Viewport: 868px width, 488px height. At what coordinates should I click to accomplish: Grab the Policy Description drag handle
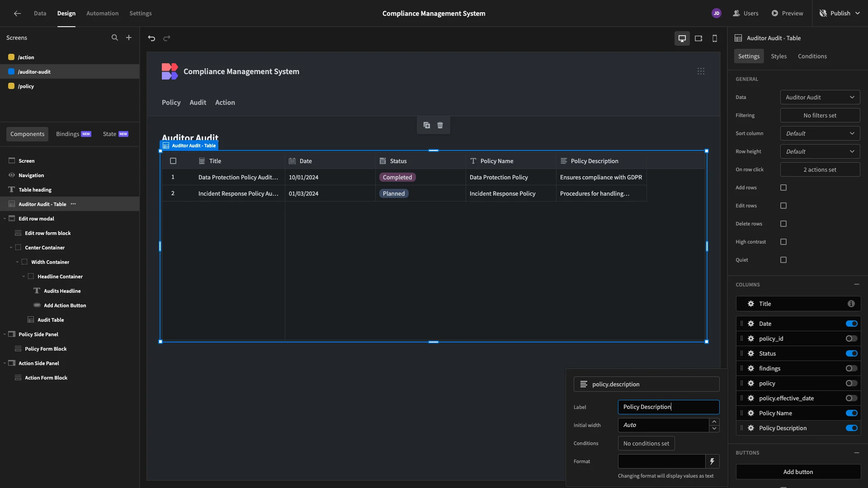click(741, 428)
